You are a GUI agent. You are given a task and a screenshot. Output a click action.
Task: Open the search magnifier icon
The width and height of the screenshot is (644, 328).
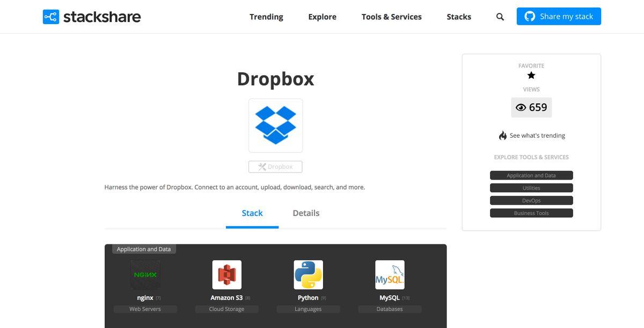(x=500, y=17)
